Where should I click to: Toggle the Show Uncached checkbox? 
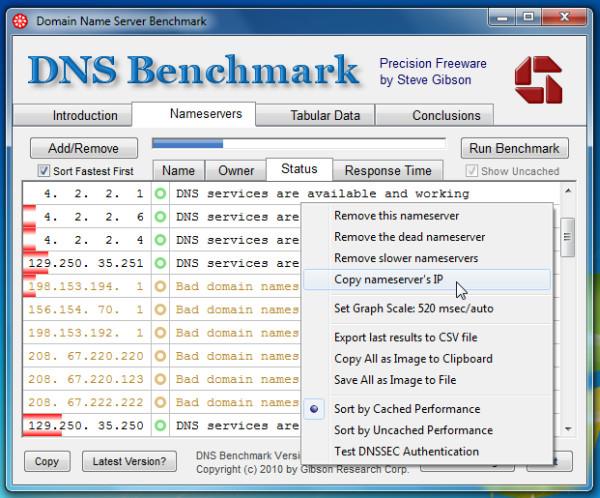(473, 171)
